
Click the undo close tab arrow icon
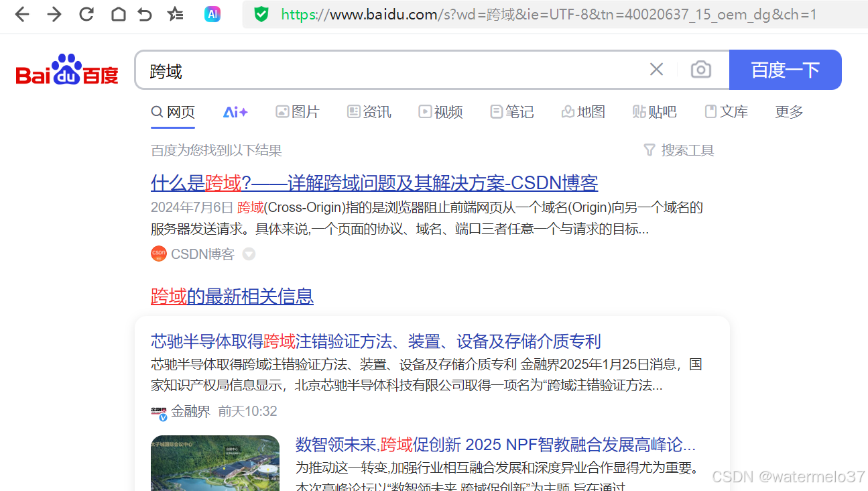pos(145,14)
